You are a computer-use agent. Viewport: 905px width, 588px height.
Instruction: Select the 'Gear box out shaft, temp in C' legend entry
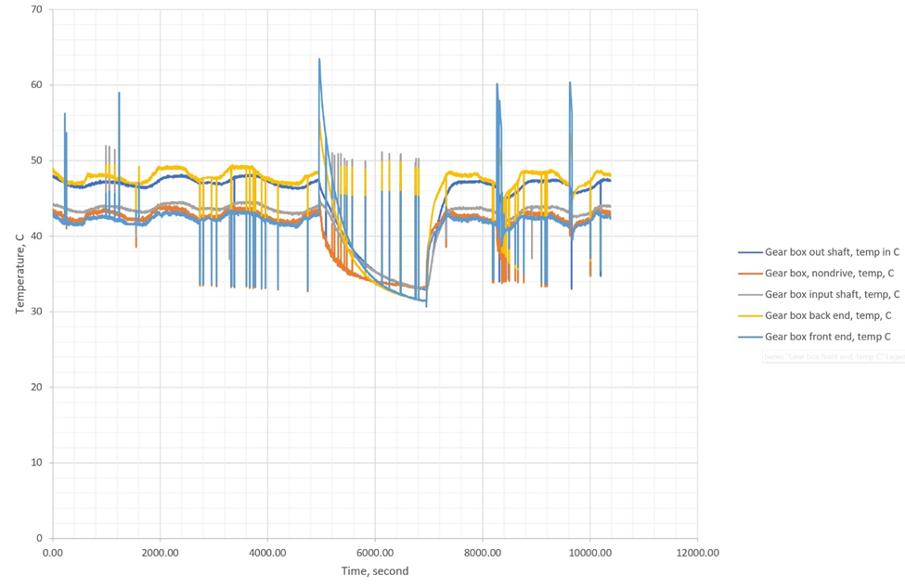(832, 252)
